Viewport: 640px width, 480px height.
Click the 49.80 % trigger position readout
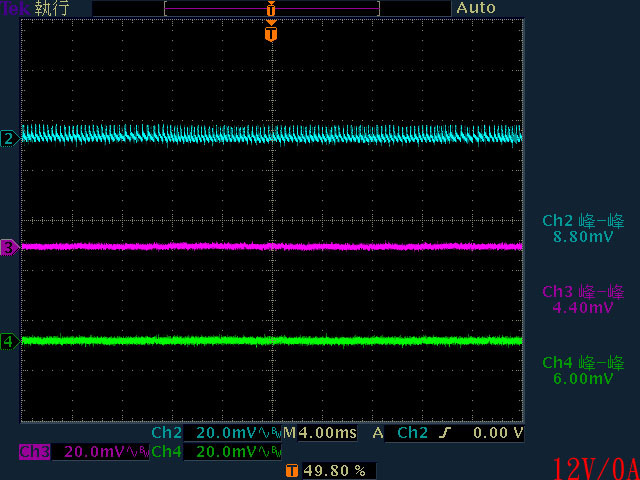(334, 471)
